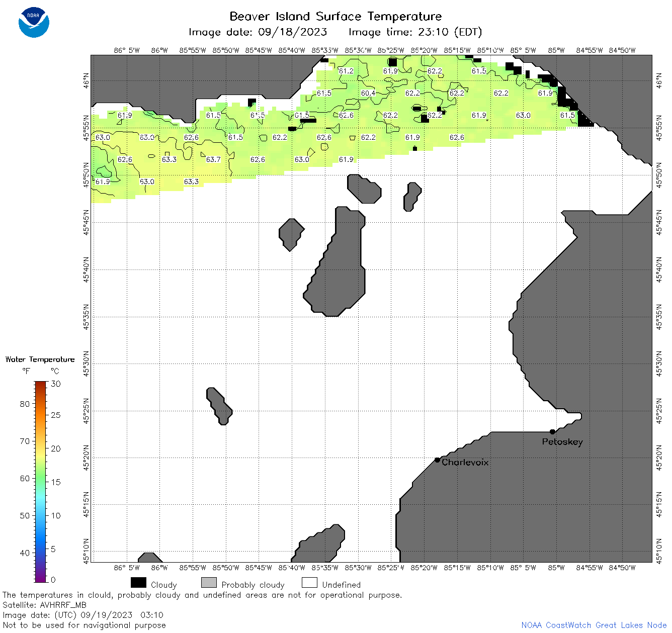Click the Charlevoix city label
This screenshot has width=672, height=633.
[465, 462]
